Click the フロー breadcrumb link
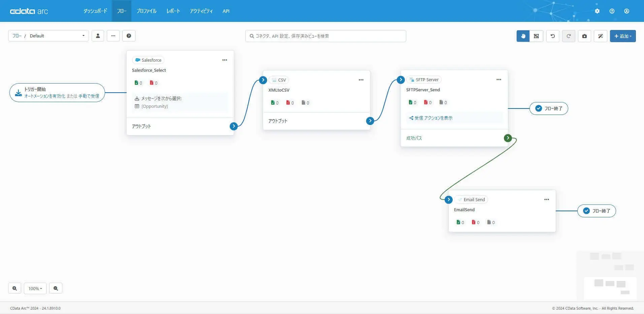Screen dimensions: 644x314 tap(17, 36)
